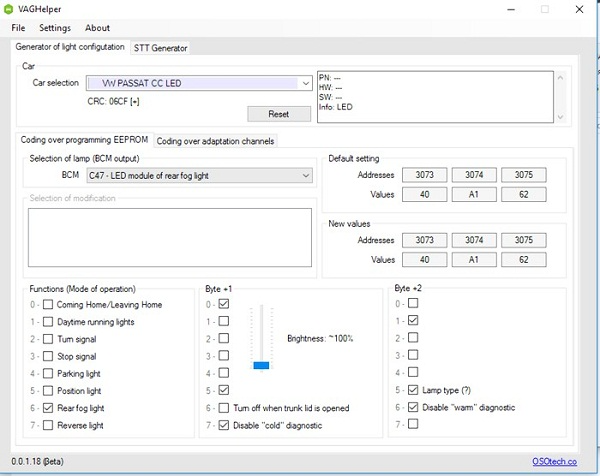
Task: Click the scroll down arrow in car info box
Action: coord(558,117)
